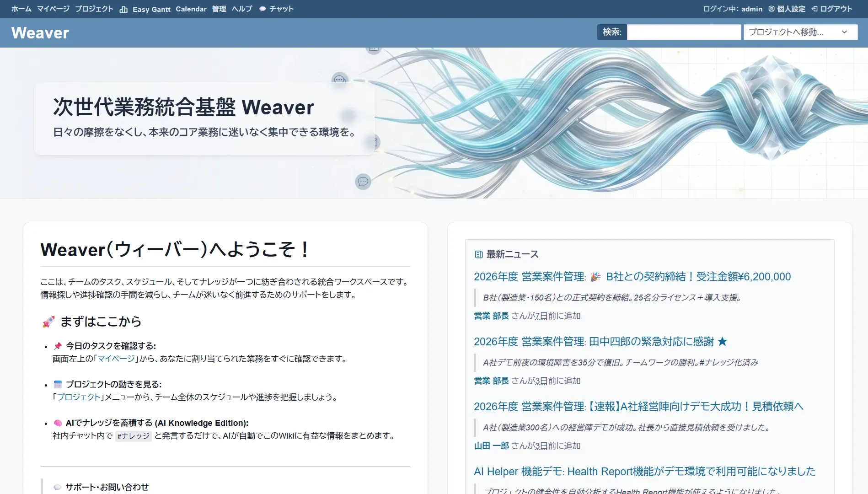Click the hero banner heading 次世代業務統合基盤 Weaver

[x=183, y=107]
